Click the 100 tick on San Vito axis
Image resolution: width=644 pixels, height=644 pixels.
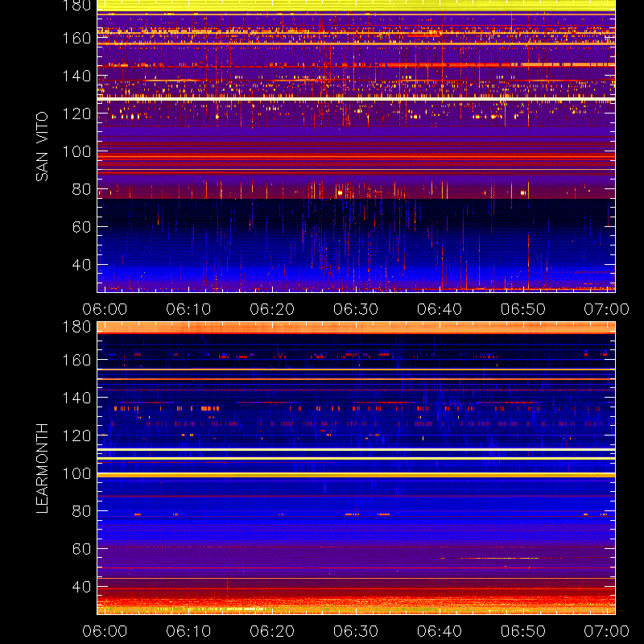tap(76, 151)
